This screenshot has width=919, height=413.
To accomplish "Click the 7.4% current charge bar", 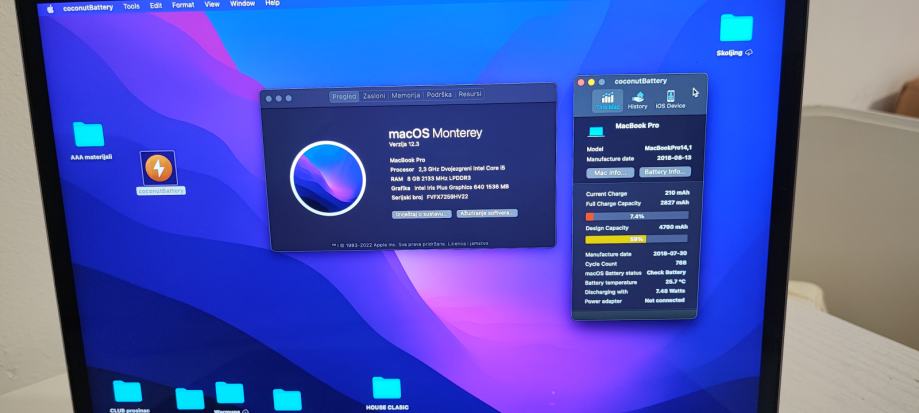I will point(637,216).
